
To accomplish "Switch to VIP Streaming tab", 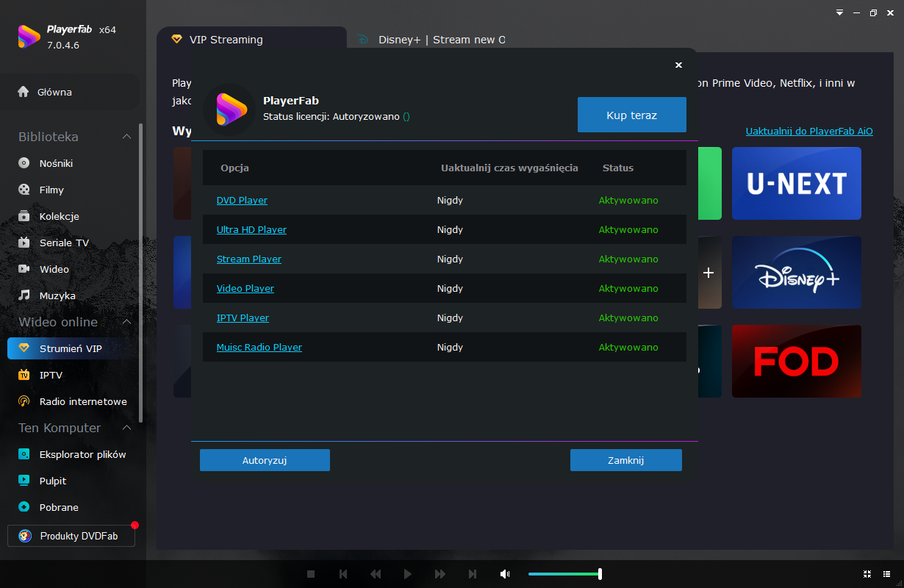I will click(x=251, y=40).
